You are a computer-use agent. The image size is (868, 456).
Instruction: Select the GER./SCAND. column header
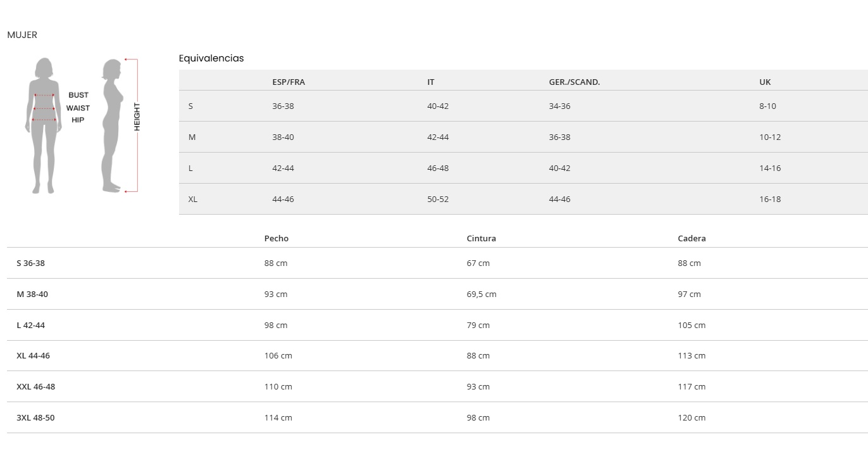click(574, 82)
